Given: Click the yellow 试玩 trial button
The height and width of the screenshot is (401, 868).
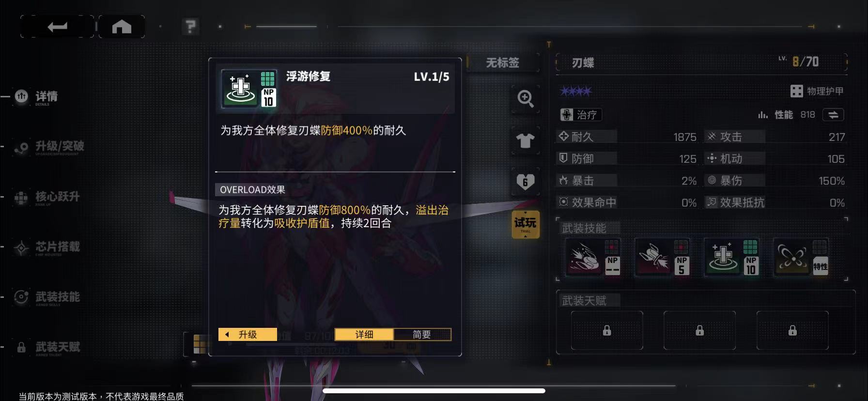Looking at the screenshot, I should pyautogui.click(x=526, y=224).
